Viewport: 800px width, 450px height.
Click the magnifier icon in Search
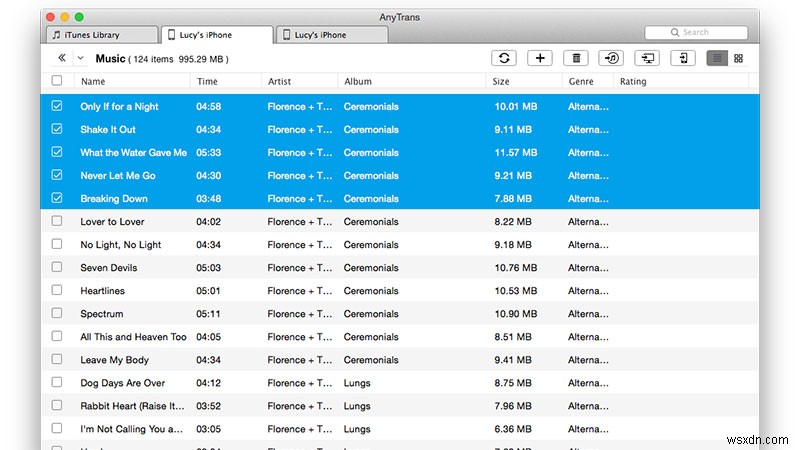click(675, 32)
